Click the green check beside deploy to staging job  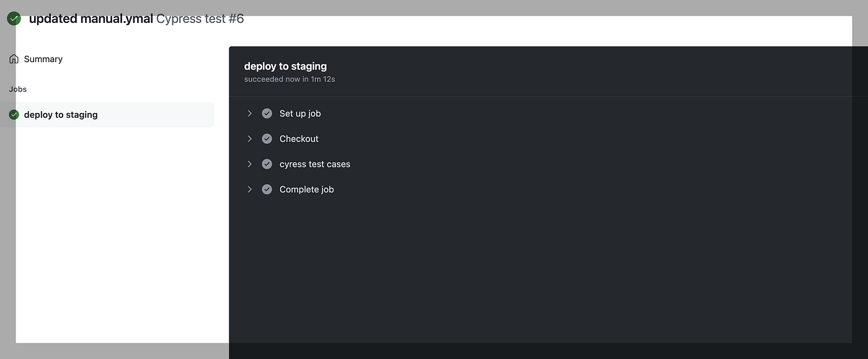[13, 114]
